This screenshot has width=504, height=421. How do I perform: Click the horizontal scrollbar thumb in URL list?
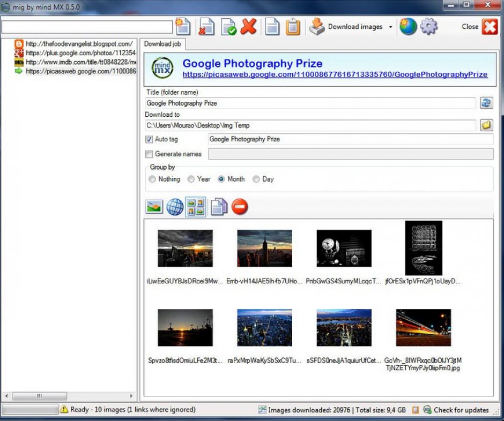[40, 396]
